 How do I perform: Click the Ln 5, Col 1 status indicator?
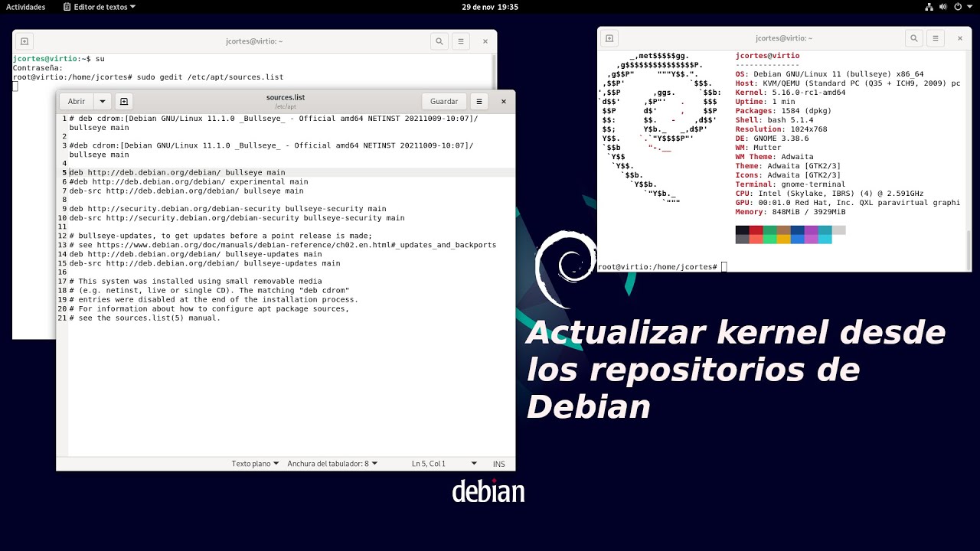429,464
